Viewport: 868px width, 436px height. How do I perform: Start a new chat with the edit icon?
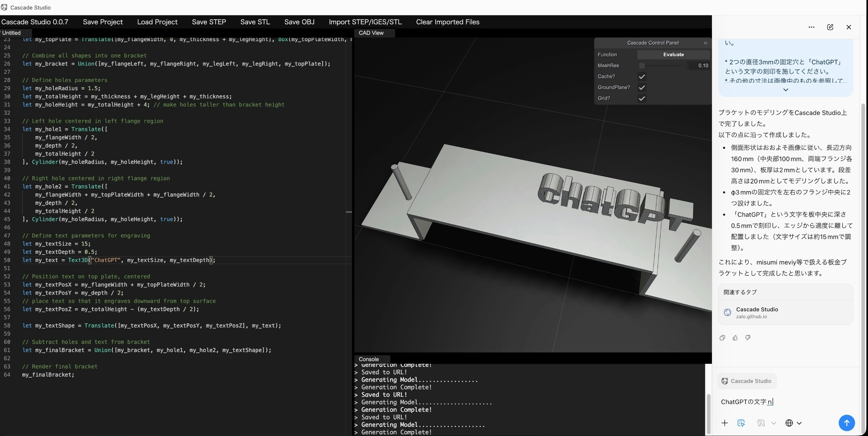pos(830,27)
